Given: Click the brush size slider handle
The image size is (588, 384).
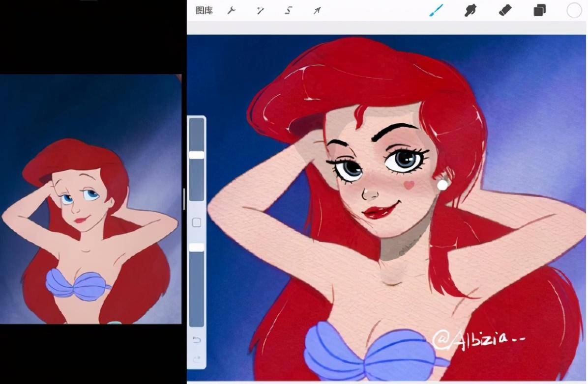Looking at the screenshot, I should [x=197, y=155].
